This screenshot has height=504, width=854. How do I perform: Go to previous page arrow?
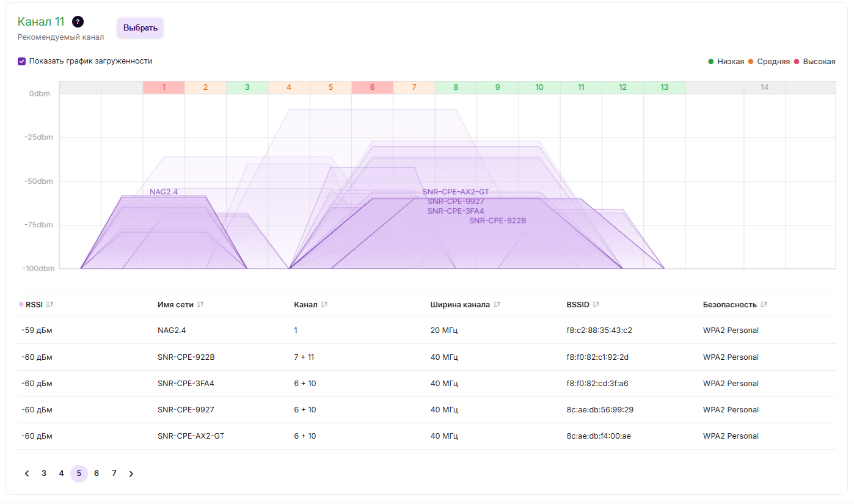[x=27, y=473]
